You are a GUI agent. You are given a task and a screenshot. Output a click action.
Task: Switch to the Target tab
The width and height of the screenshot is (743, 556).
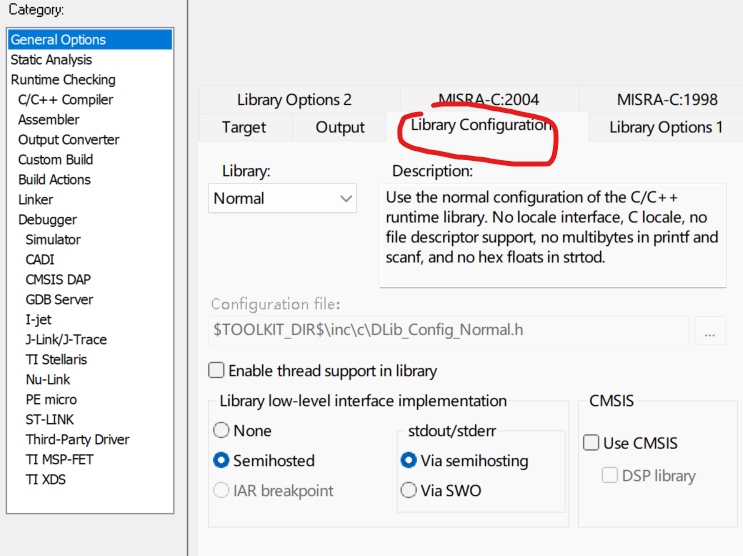[245, 127]
